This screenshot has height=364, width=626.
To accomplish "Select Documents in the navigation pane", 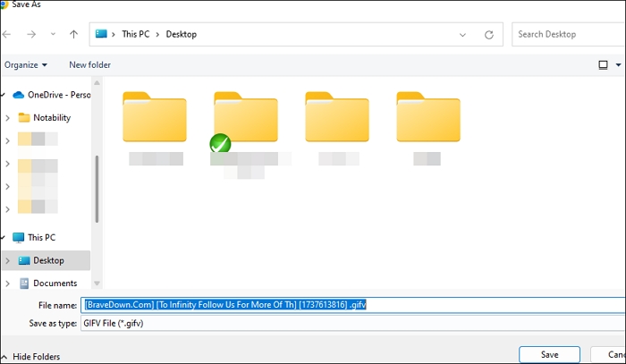I will coord(55,284).
